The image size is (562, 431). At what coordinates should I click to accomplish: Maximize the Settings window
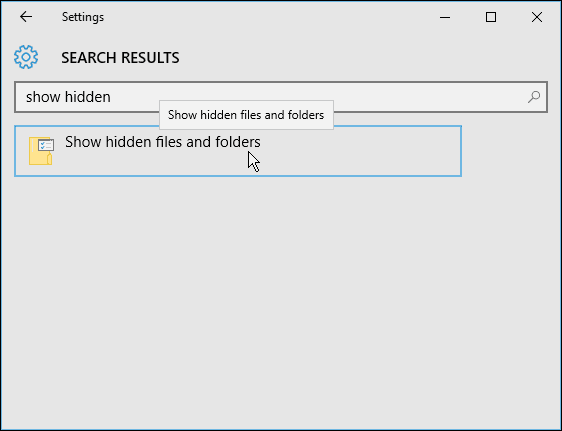tap(491, 17)
